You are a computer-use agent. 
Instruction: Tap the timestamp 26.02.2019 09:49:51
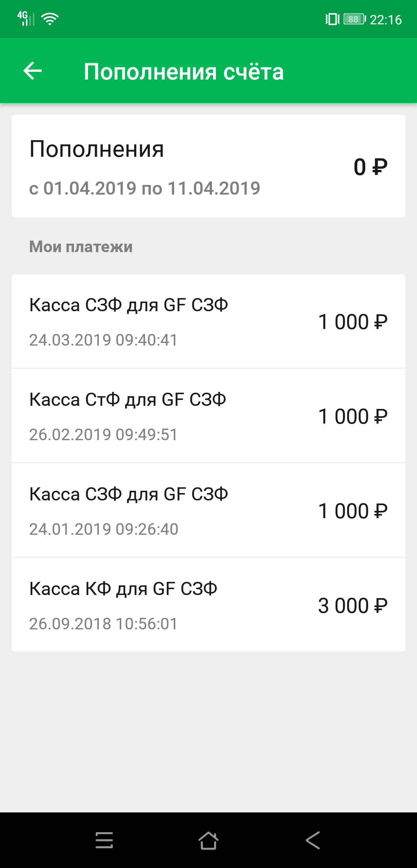click(103, 435)
